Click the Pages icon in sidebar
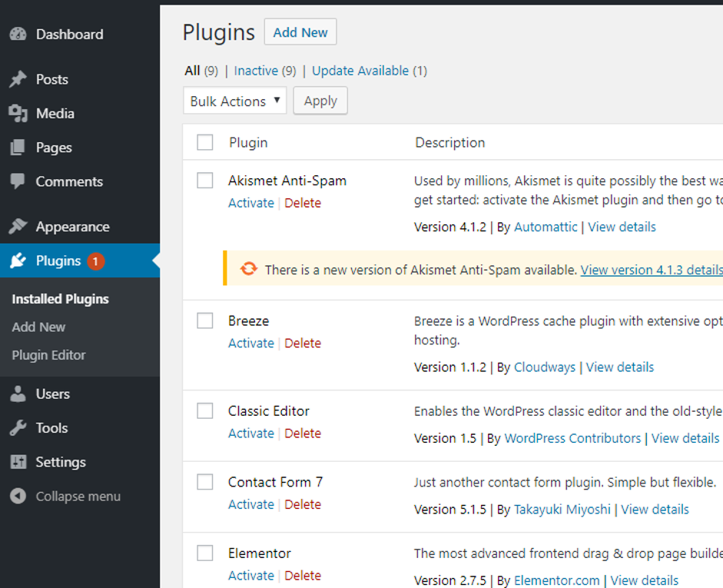Image resolution: width=723 pixels, height=588 pixels. 18,148
